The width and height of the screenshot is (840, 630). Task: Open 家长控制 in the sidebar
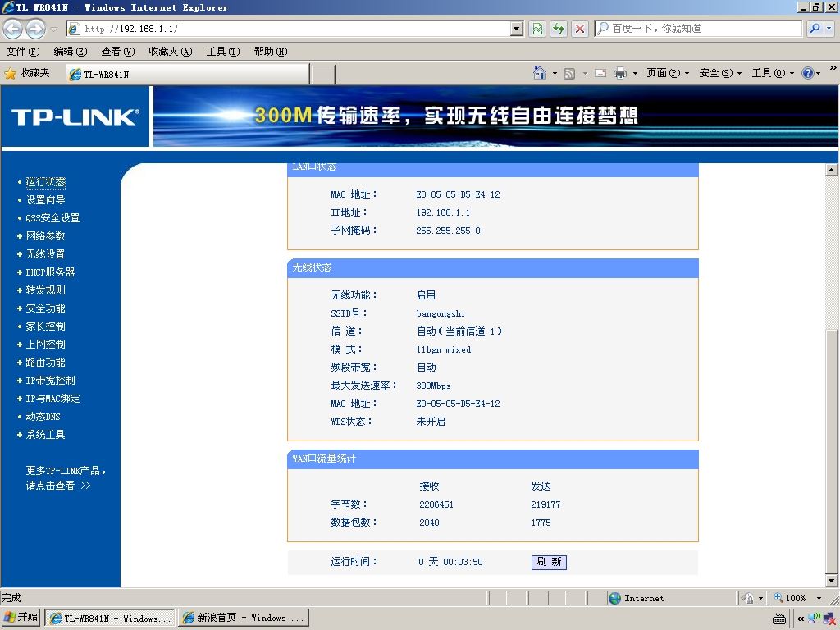(x=46, y=326)
